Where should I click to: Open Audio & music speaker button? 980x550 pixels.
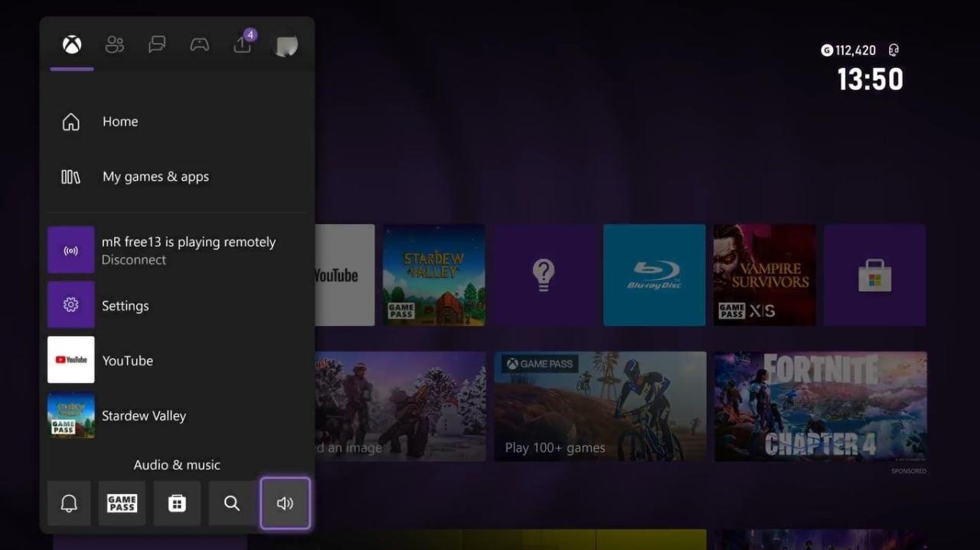point(286,503)
